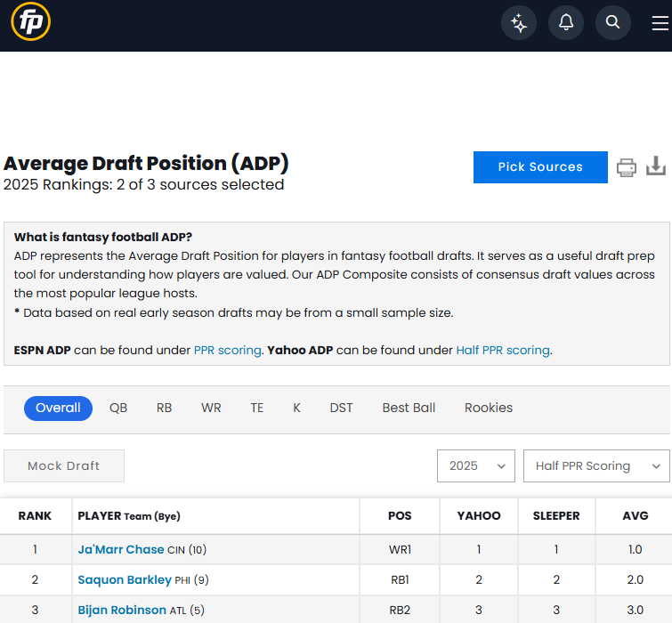Click the Average Draft Position (ADP) heading

[146, 163]
